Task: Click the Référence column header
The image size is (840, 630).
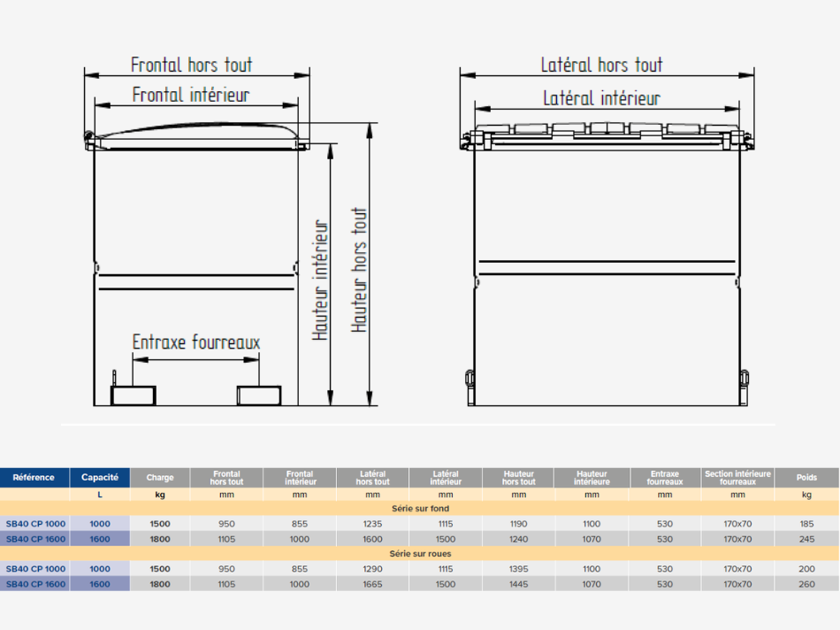Action: (34, 478)
